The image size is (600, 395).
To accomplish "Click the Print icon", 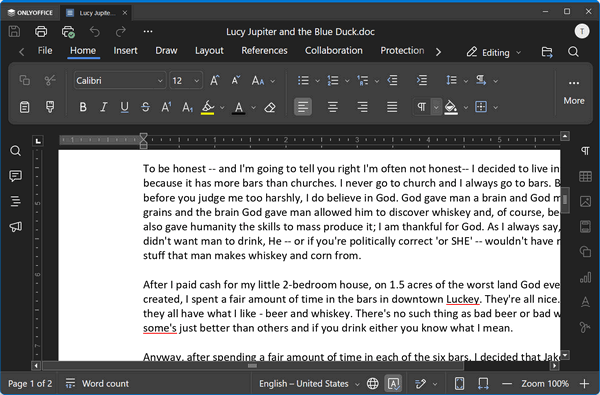I will pyautogui.click(x=41, y=31).
